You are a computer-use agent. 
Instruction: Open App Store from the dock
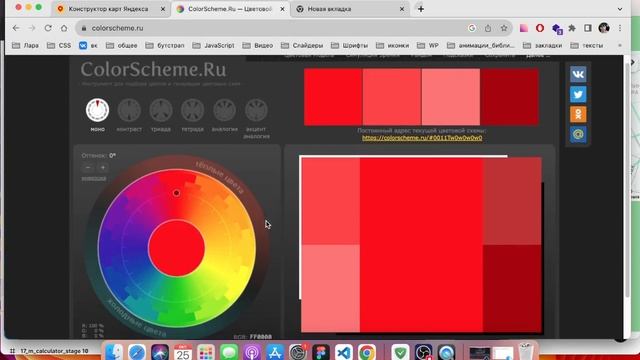pyautogui.click(x=275, y=351)
